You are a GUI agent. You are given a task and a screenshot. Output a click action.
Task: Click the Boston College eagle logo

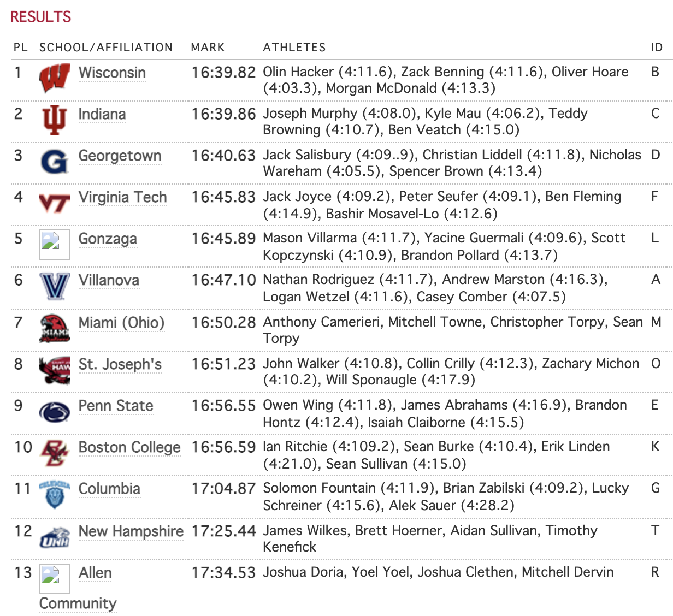point(55,453)
